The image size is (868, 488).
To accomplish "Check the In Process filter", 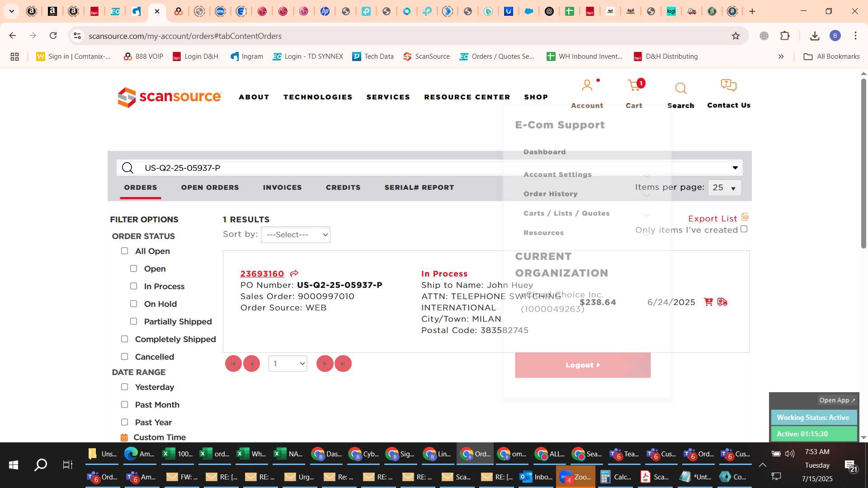I will (133, 286).
